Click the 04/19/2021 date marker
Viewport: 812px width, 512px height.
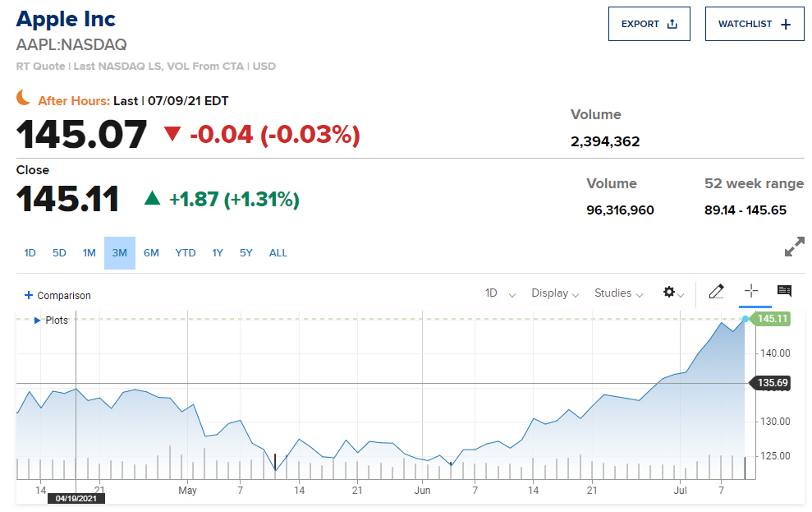pyautogui.click(x=76, y=498)
